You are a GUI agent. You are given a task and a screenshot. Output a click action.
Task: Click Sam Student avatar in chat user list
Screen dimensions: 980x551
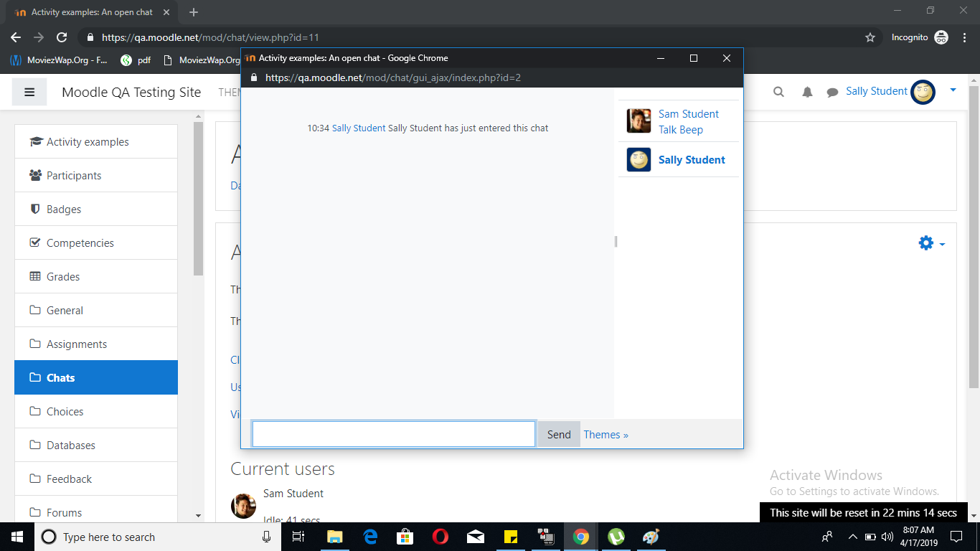pos(639,121)
